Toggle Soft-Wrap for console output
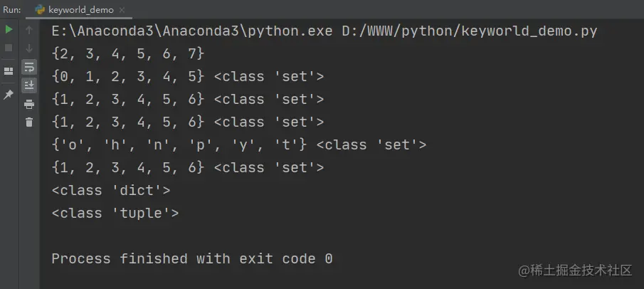The image size is (644, 289). [29, 67]
